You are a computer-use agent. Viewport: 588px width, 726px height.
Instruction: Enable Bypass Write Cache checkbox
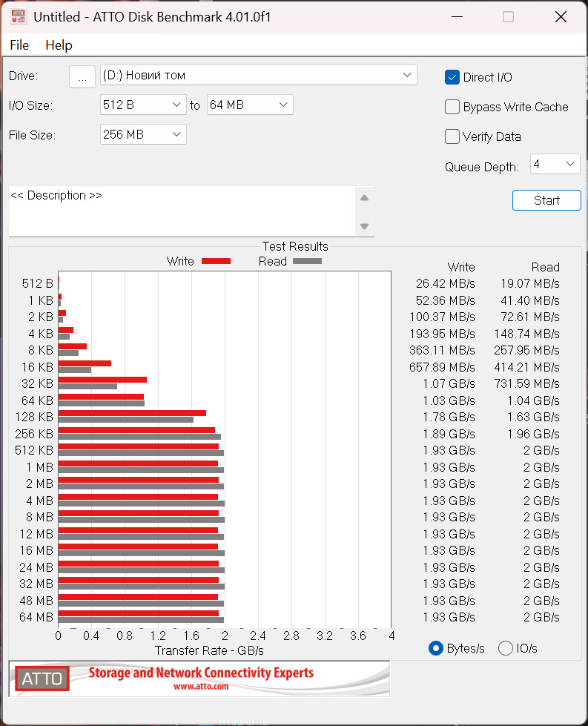coord(452,107)
